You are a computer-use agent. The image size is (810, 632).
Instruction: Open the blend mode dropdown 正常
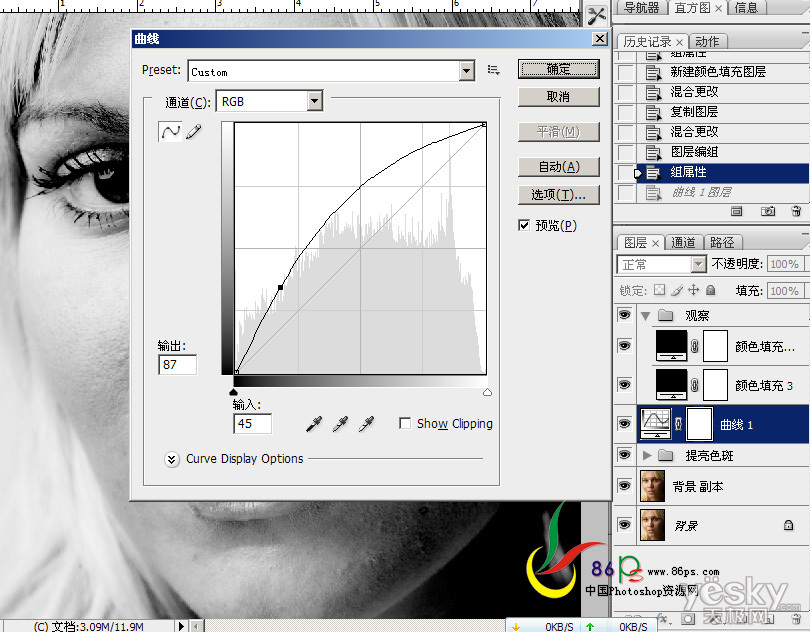(662, 264)
